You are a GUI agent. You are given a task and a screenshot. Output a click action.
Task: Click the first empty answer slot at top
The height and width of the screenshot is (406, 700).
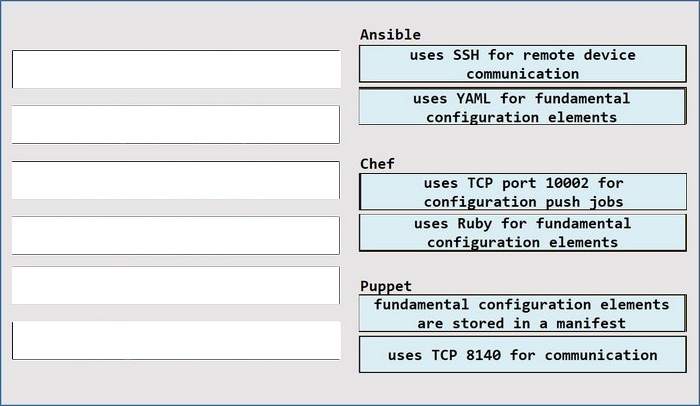click(x=176, y=69)
